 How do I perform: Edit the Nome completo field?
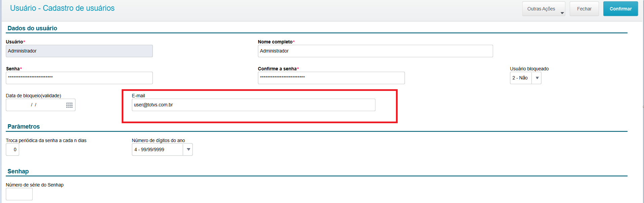(x=375, y=51)
